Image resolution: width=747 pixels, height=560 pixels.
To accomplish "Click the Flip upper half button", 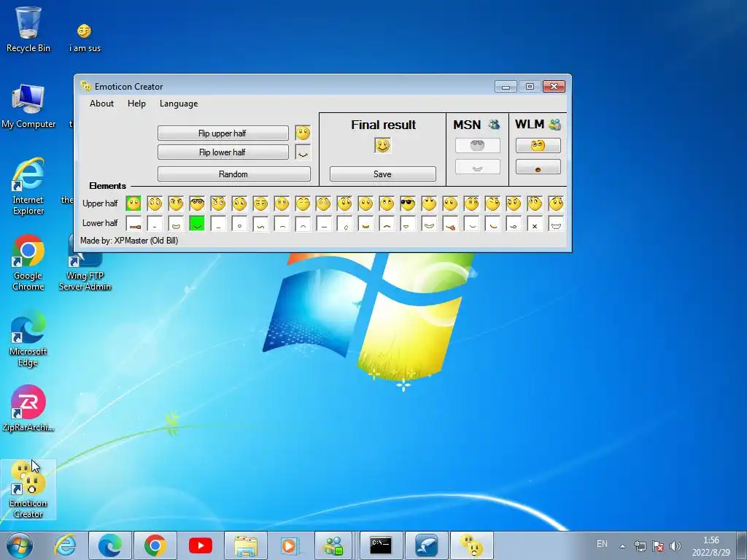I will tap(223, 133).
